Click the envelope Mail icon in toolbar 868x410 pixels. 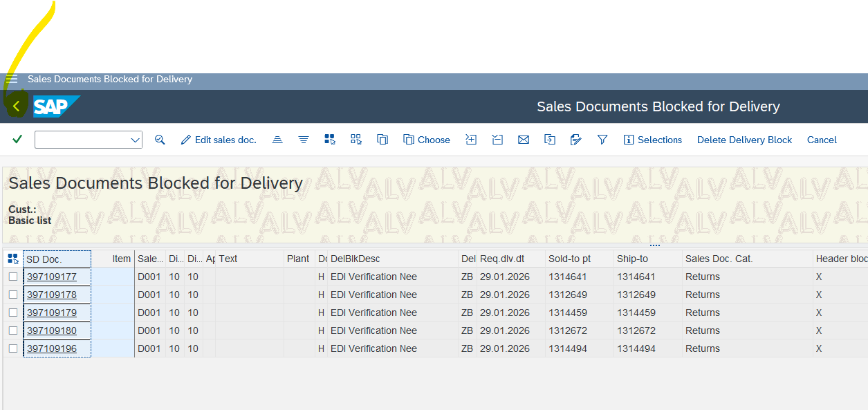524,140
